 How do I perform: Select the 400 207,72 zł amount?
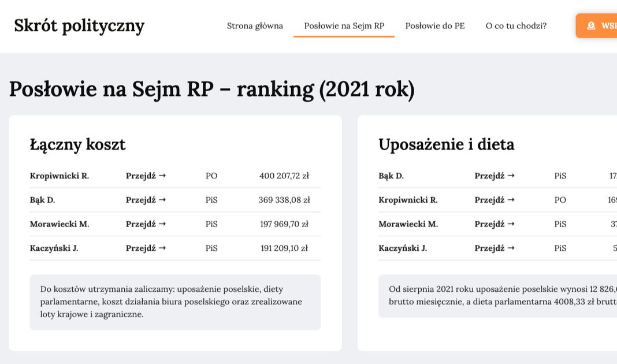[284, 176]
